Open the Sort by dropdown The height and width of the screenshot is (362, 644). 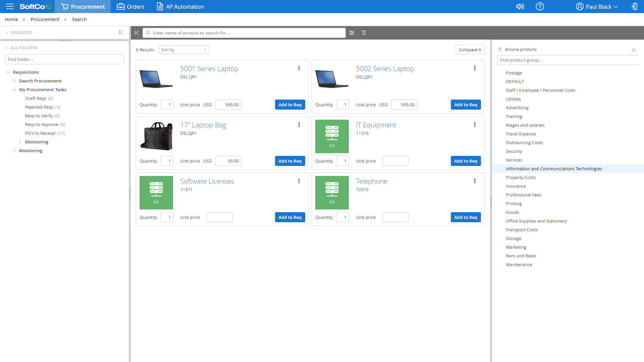click(184, 50)
